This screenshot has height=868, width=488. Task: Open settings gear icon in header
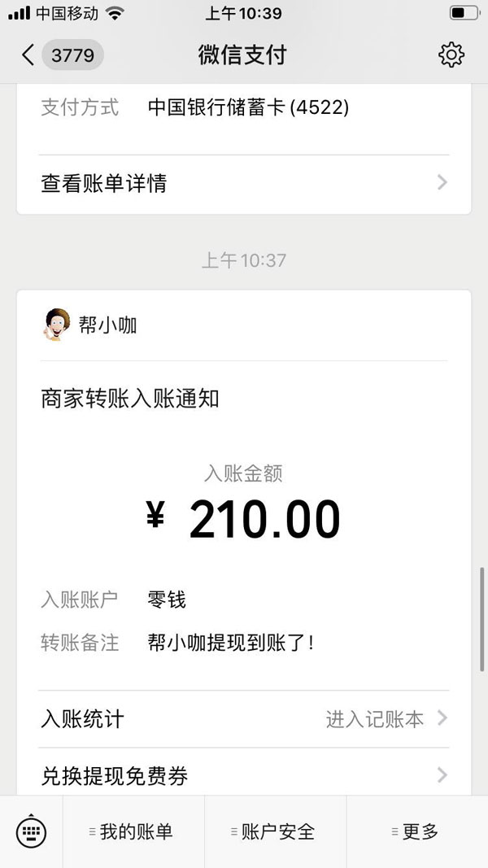451,55
